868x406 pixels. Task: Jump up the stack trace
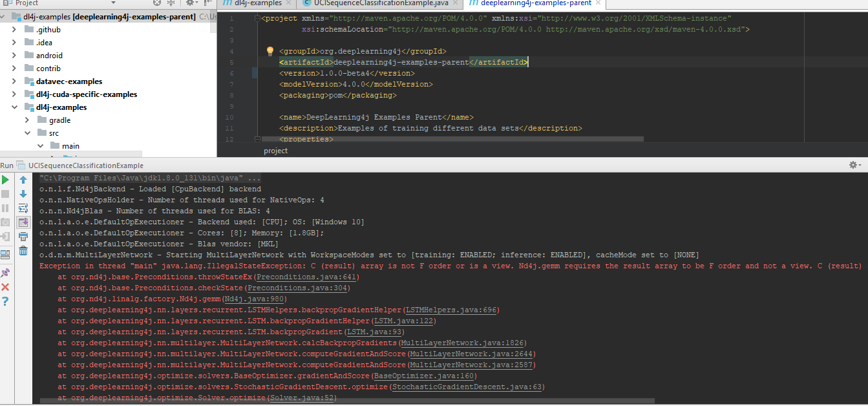(23, 180)
